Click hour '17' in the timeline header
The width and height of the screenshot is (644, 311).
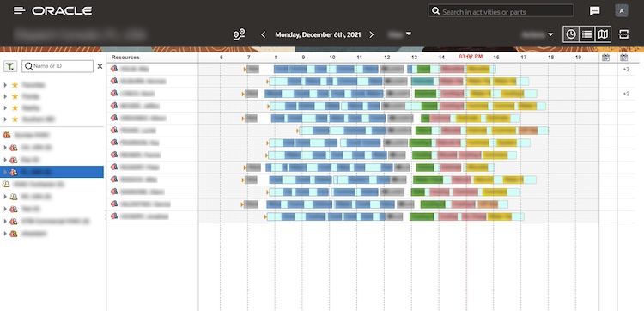point(524,58)
